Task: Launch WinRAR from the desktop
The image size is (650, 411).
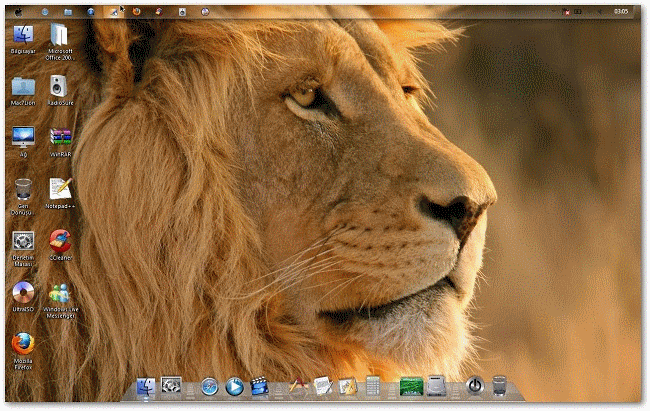Action: (61, 142)
